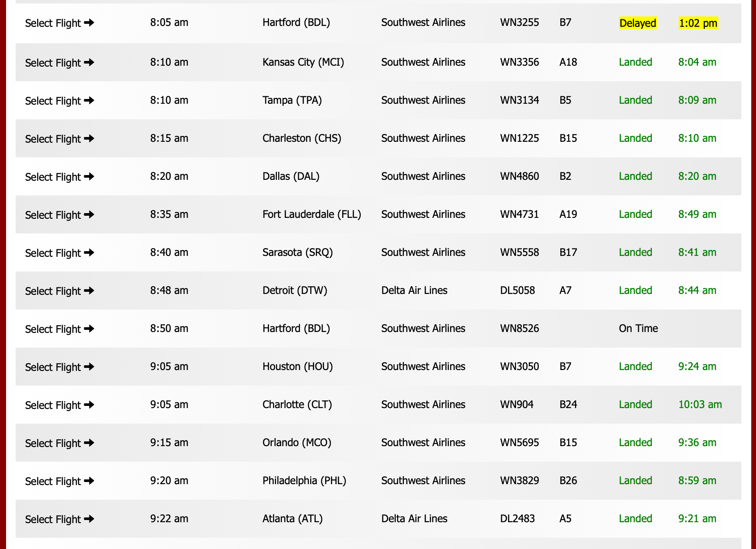756x549 pixels.
Task: Click the Charleston (CHS) origin
Action: [302, 138]
